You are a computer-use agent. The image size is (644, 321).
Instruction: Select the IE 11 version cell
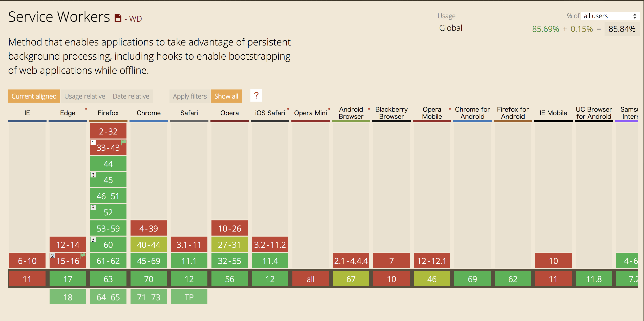[27, 279]
